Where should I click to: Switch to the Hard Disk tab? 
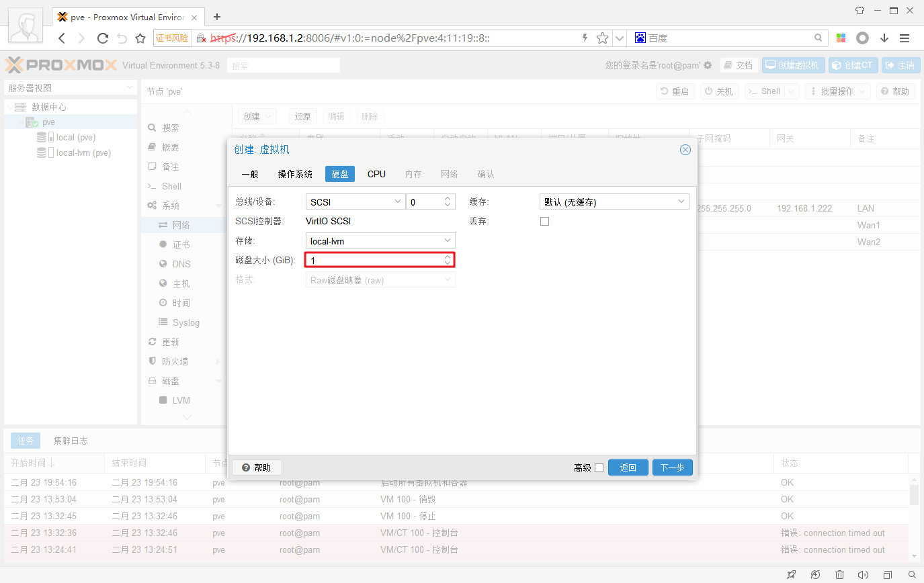coord(340,174)
